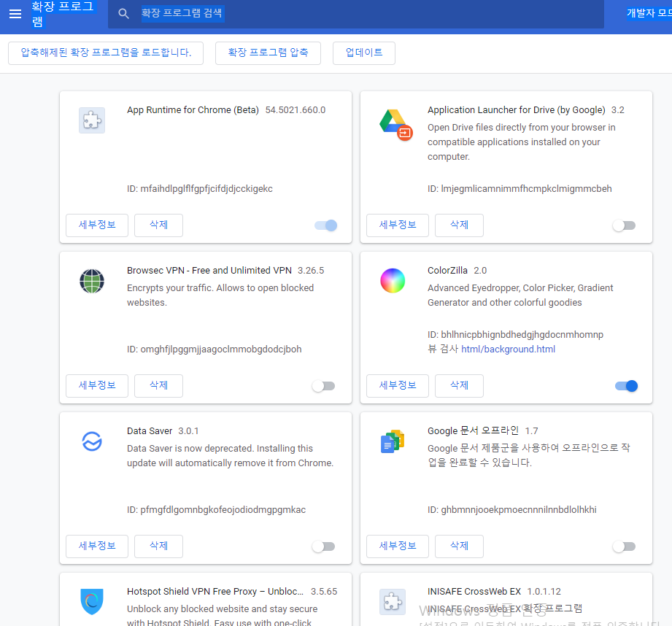
Task: Click the Google 문서 오프라인 icon
Action: coord(393,441)
